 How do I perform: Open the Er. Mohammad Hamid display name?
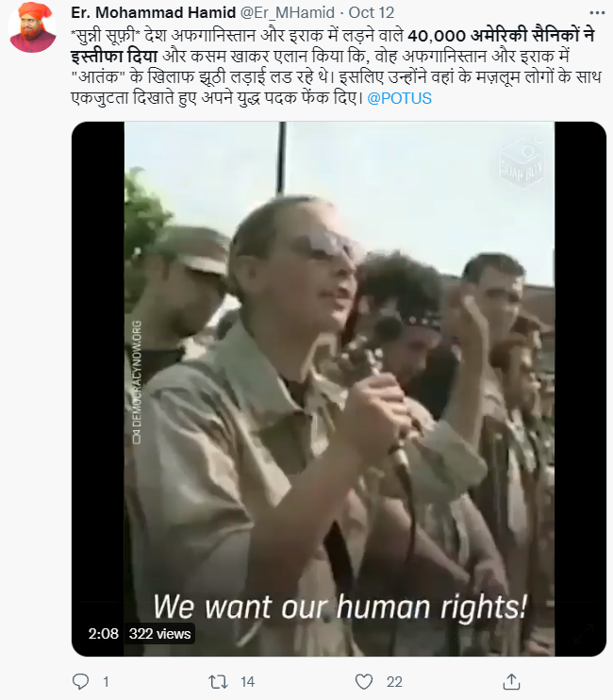153,12
